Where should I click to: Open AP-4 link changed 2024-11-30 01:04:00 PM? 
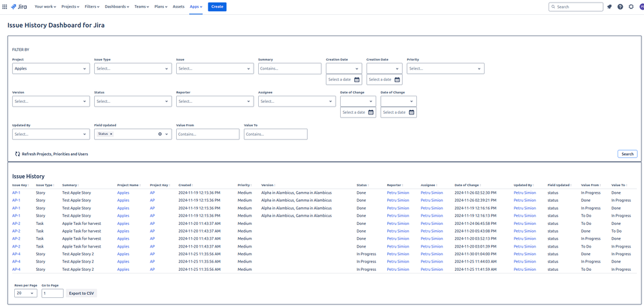point(16,254)
